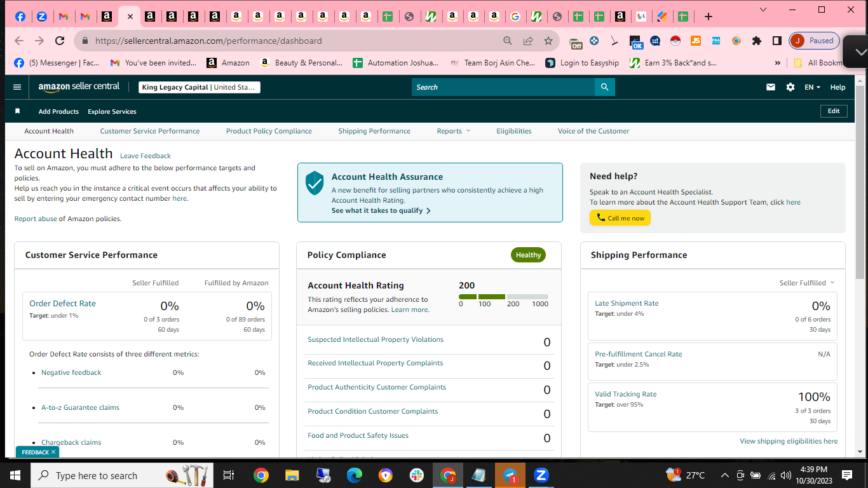Click See what it takes to qualify
The height and width of the screenshot is (488, 868).
pyautogui.click(x=381, y=210)
